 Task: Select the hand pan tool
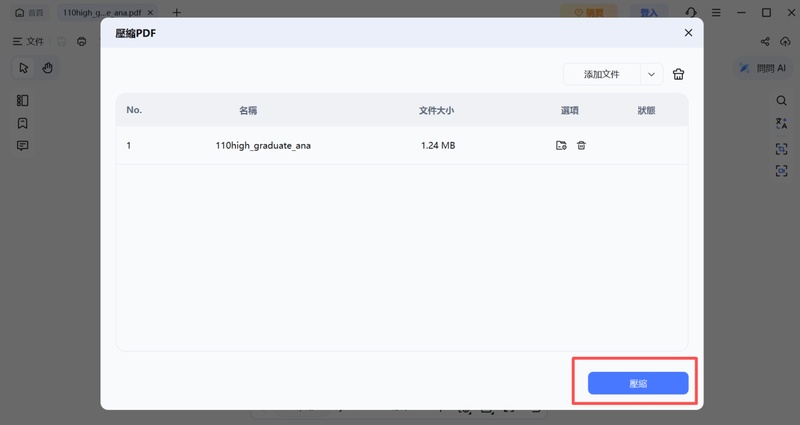point(47,68)
